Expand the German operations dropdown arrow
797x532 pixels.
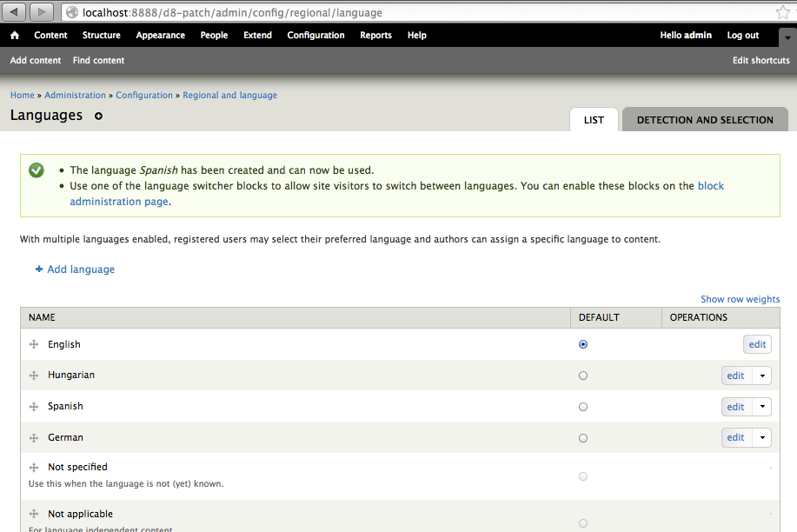pos(762,437)
